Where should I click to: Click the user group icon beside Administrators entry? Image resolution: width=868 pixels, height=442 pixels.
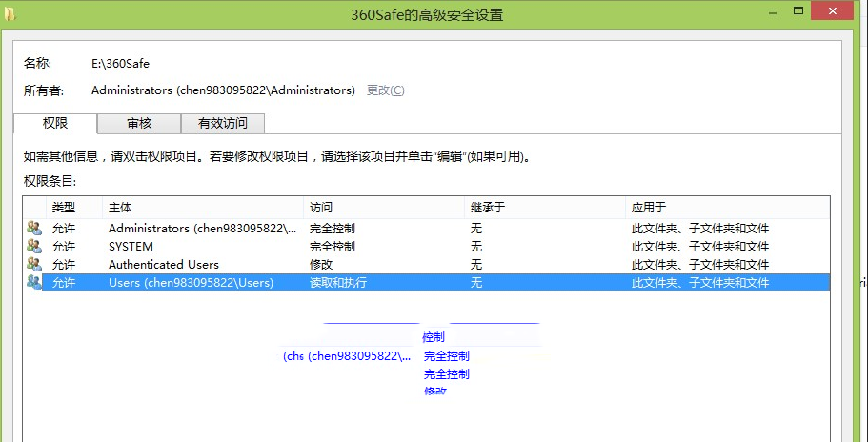pyautogui.click(x=34, y=229)
